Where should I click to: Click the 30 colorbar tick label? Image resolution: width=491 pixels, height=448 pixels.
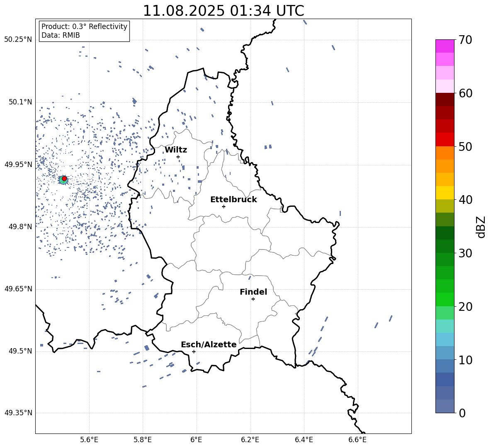tap(465, 253)
